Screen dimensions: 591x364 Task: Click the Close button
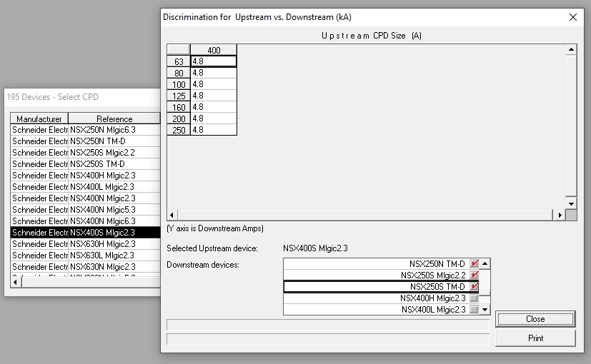coord(535,319)
